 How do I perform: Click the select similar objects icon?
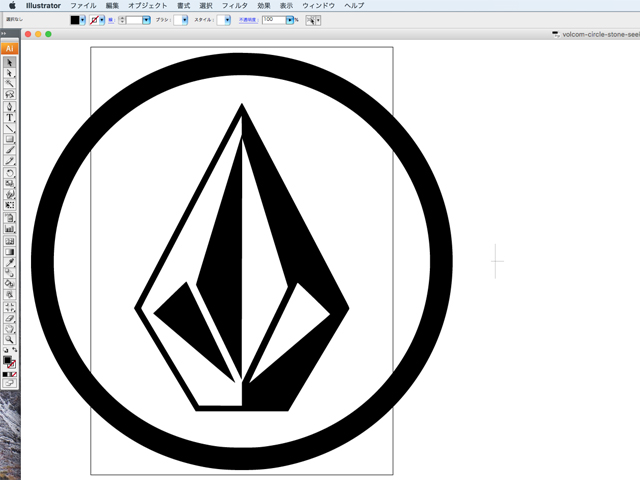[x=311, y=20]
